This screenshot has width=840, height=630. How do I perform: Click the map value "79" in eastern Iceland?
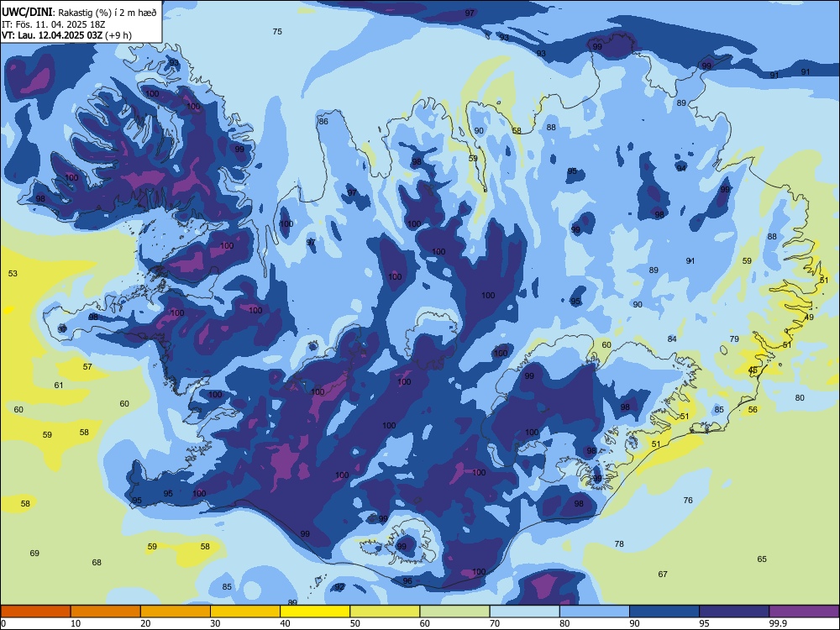(x=734, y=339)
